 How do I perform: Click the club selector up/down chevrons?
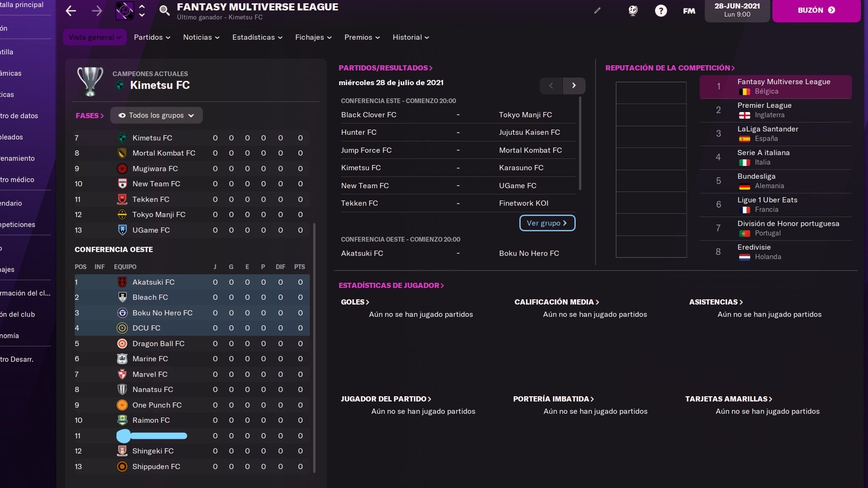[142, 10]
